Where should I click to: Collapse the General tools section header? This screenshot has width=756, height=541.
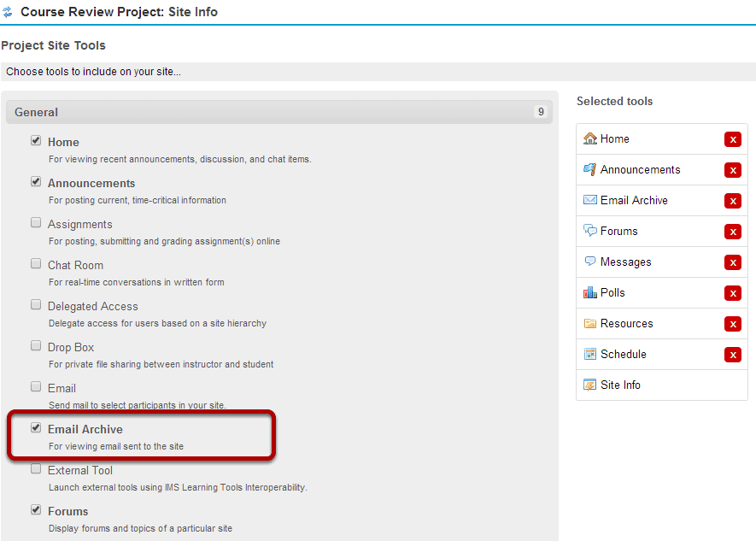[x=279, y=112]
